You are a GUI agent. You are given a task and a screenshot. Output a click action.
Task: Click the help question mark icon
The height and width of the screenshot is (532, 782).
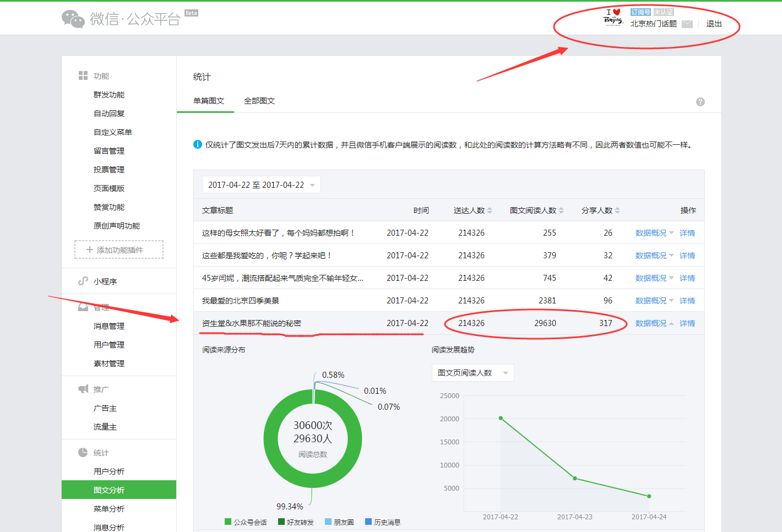(x=700, y=102)
